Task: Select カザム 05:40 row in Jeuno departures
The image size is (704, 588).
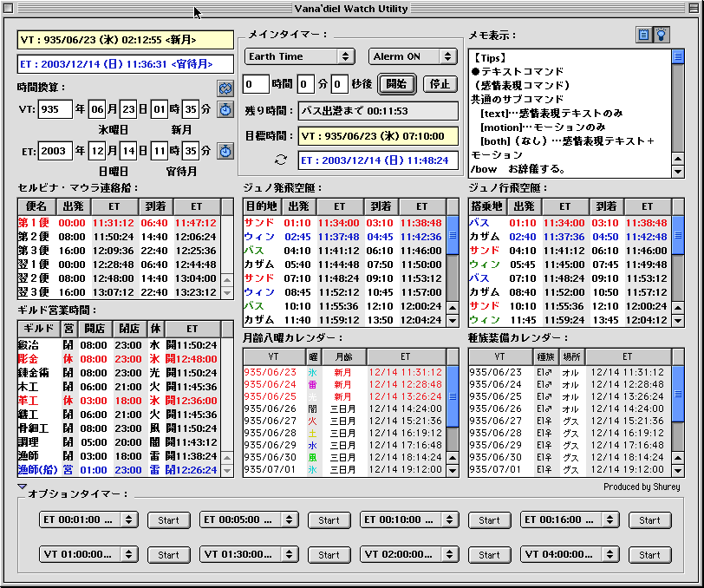Action: (x=345, y=265)
